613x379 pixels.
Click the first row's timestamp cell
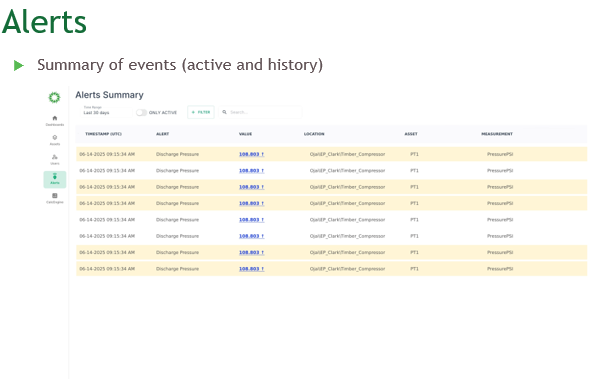[107, 154]
